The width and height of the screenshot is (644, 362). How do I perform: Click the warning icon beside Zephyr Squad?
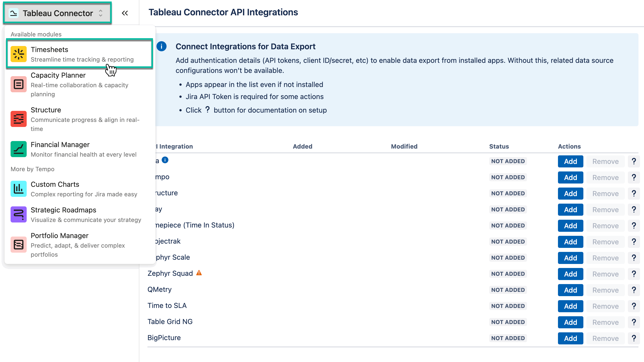pos(199,273)
